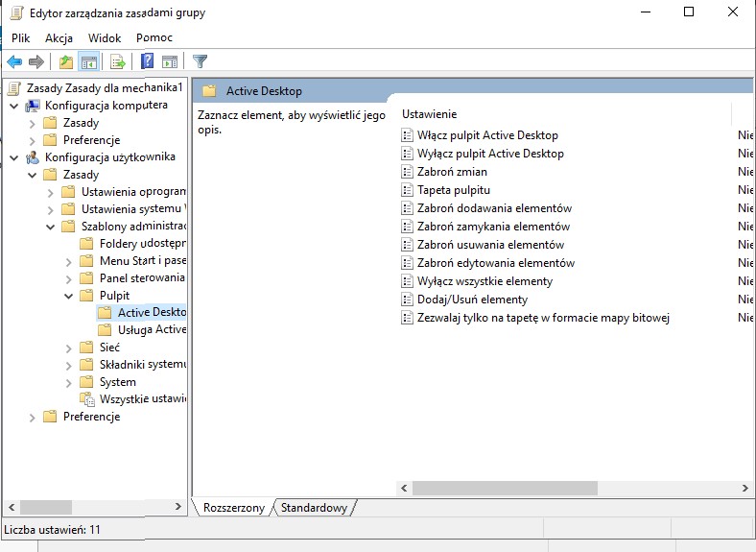Select the Rozszerzony tab
Screen dimensions: 756x552
(233, 508)
